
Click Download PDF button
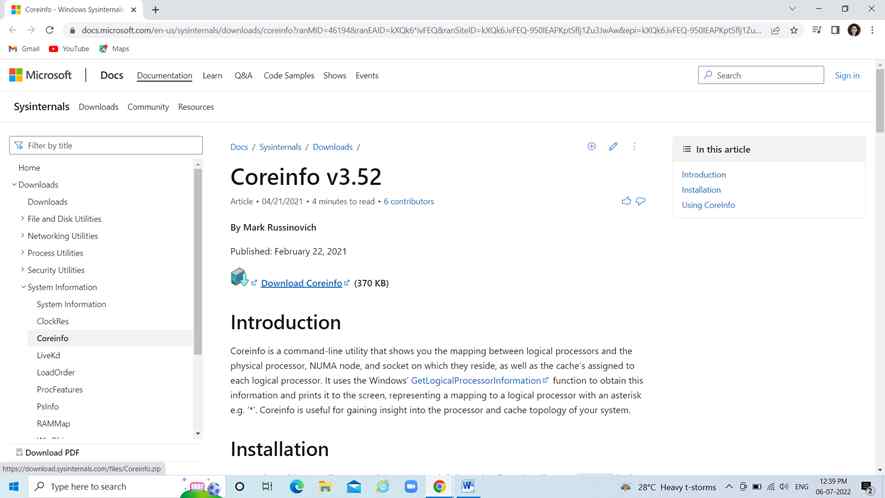(x=47, y=452)
